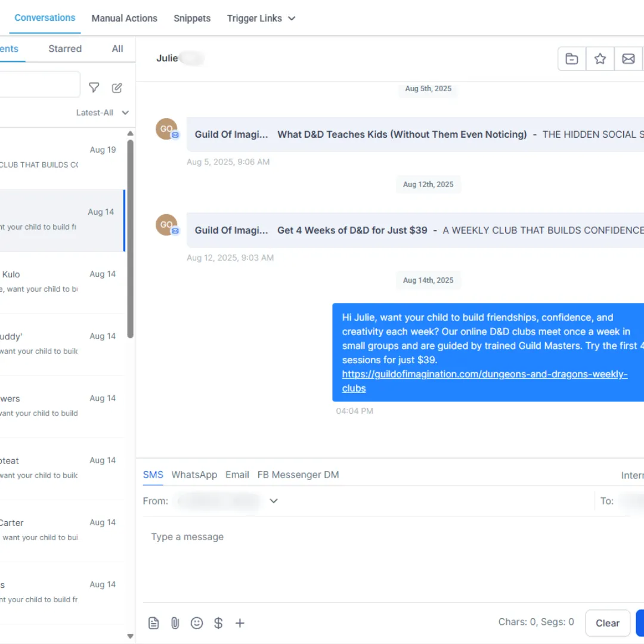Mark conversation unread with envelope icon
Viewport: 644px width, 644px height.
click(x=628, y=58)
